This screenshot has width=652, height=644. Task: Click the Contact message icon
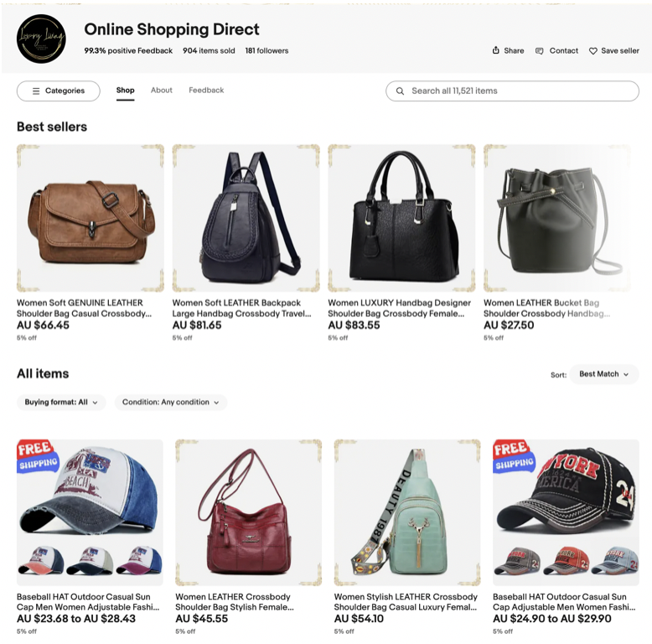pyautogui.click(x=540, y=51)
